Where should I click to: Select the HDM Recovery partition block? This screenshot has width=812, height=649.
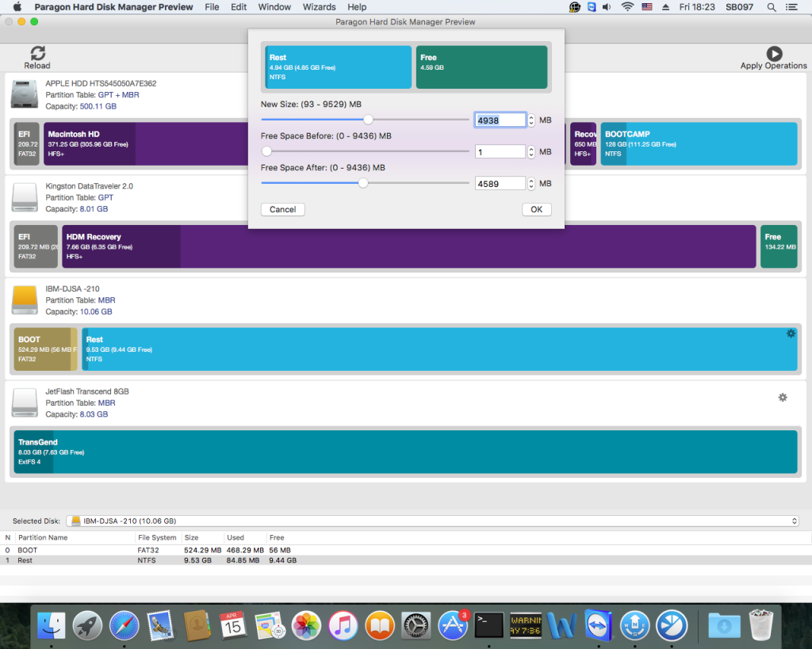coord(408,246)
